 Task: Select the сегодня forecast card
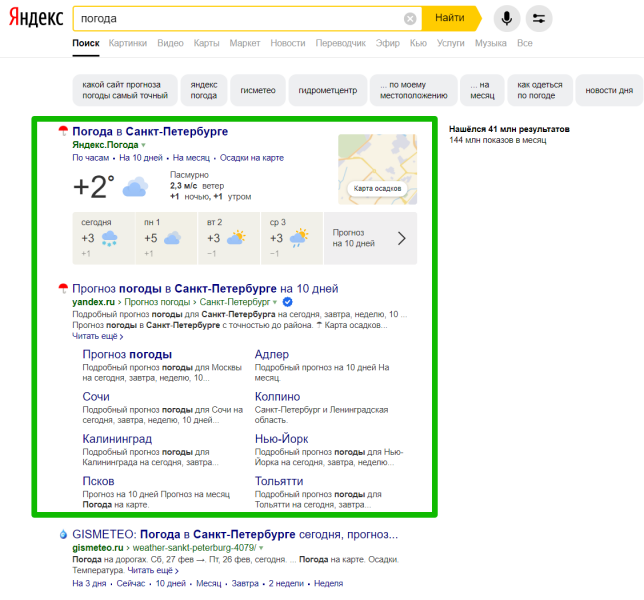tap(104, 238)
